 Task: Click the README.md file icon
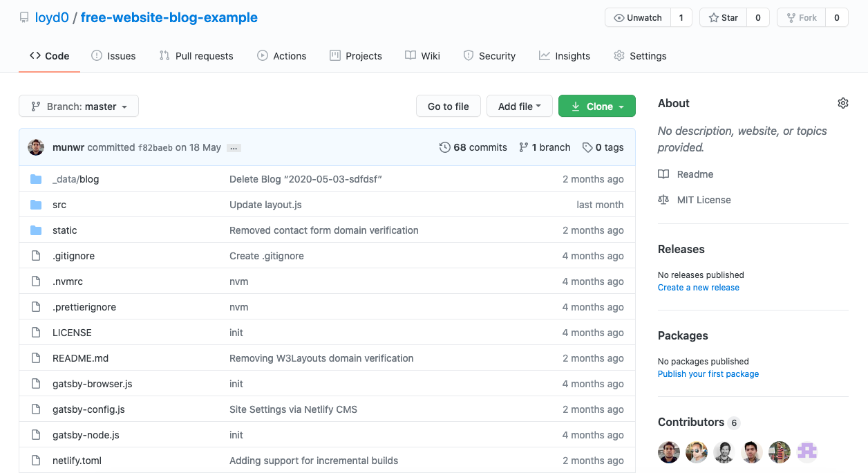36,358
